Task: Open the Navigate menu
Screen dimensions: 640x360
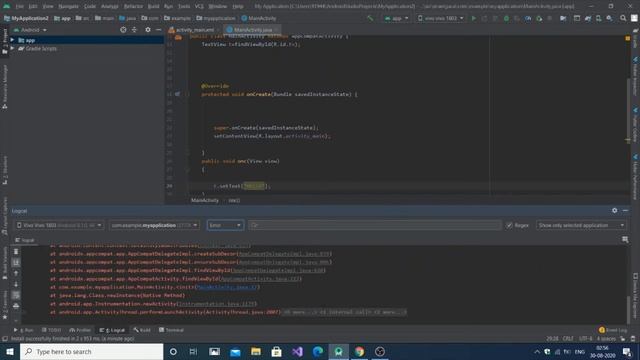Action: coord(69,6)
